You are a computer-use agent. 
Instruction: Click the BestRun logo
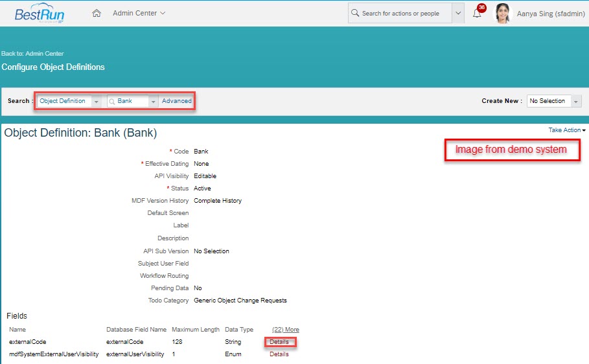40,14
